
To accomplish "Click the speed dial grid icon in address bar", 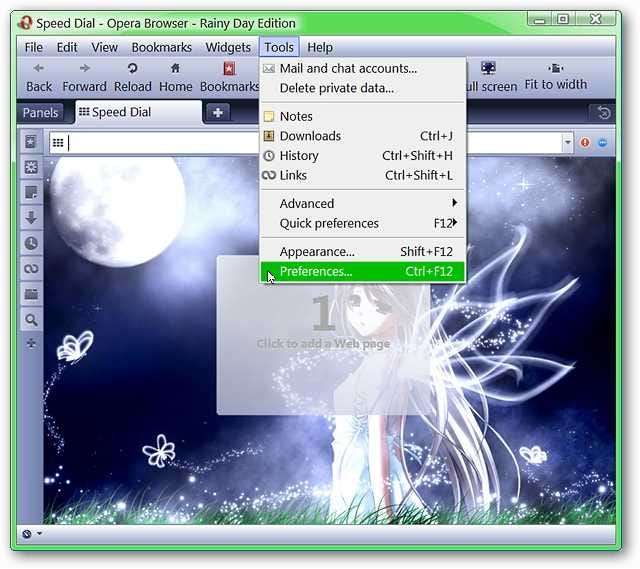I will tap(58, 143).
